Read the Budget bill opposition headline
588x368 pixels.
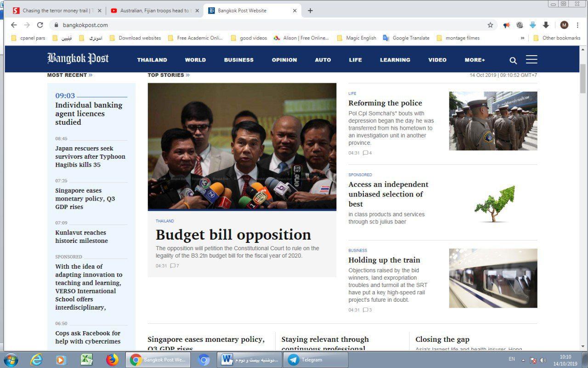(233, 235)
